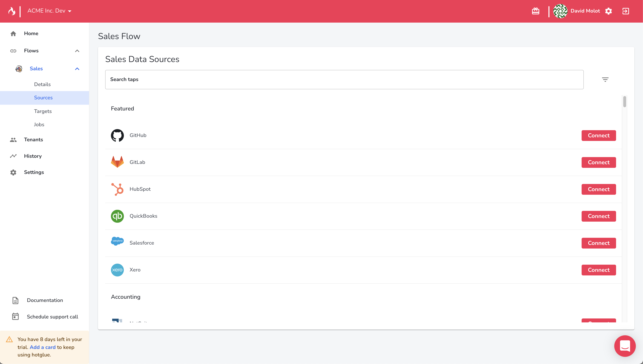Click the GitHub logo
The height and width of the screenshot is (364, 643).
point(117,135)
